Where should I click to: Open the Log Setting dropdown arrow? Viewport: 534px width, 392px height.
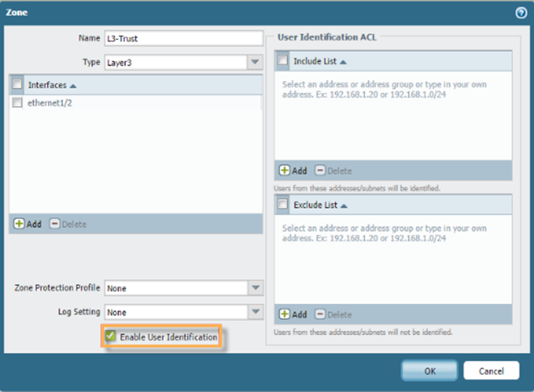point(256,312)
